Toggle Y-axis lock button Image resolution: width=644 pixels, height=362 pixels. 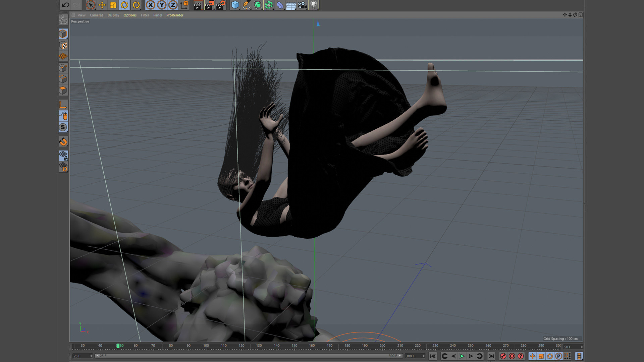pos(162,5)
